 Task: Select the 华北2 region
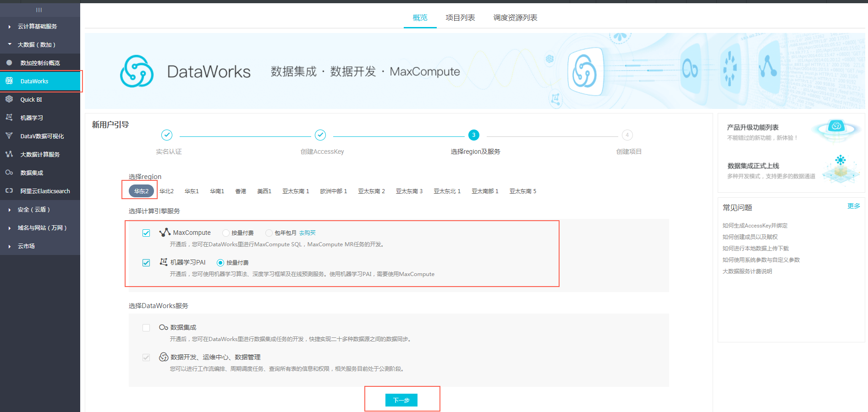(x=166, y=191)
